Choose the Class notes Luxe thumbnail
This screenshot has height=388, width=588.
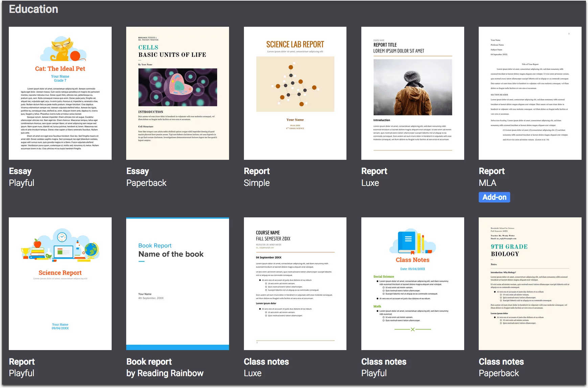tap(295, 284)
